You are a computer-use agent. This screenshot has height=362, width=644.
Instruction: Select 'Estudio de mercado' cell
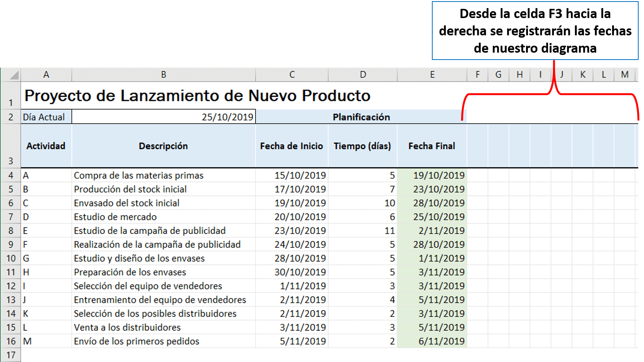coord(164,217)
